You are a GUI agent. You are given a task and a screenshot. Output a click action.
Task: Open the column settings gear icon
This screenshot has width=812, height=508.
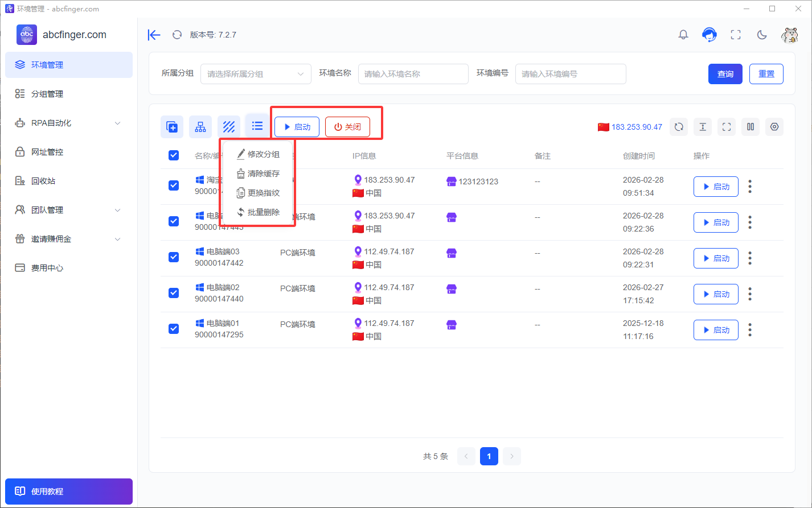coord(774,127)
